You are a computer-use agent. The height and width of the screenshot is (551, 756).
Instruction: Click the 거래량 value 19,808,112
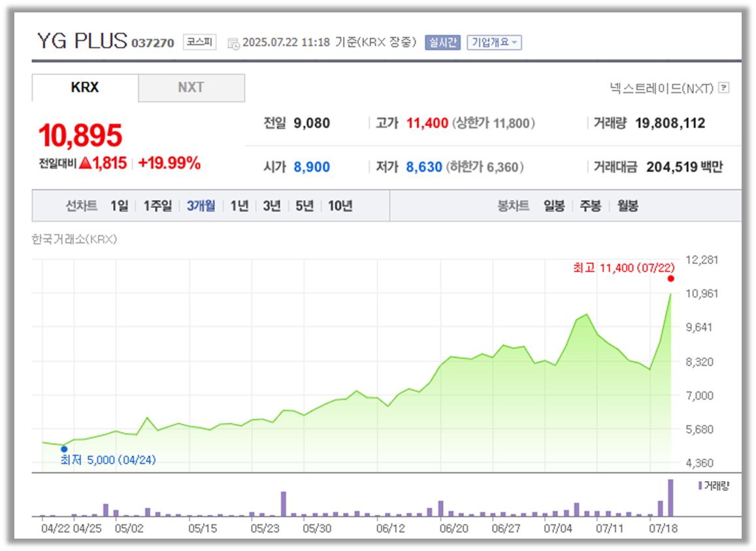[x=670, y=123]
